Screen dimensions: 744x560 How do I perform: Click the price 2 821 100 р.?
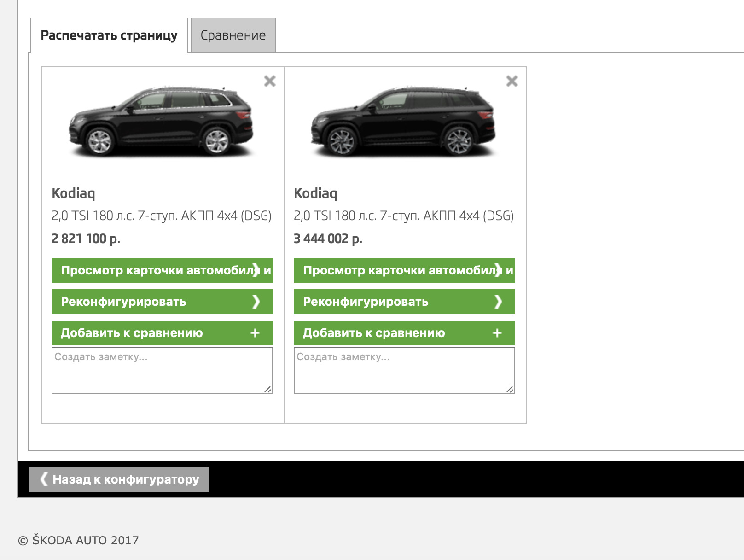86,239
